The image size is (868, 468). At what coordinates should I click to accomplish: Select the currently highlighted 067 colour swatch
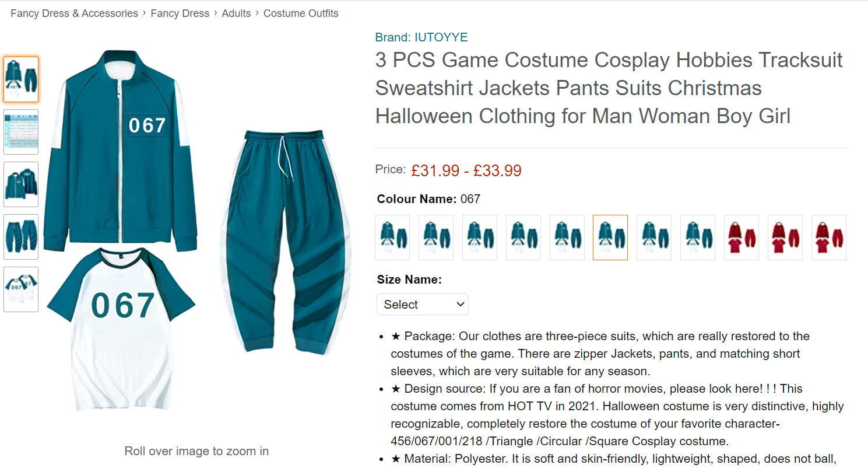point(610,238)
